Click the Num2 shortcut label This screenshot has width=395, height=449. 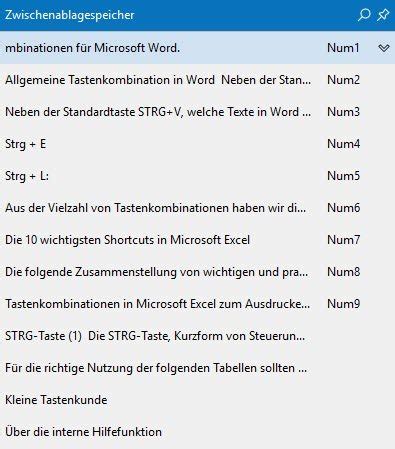click(343, 80)
